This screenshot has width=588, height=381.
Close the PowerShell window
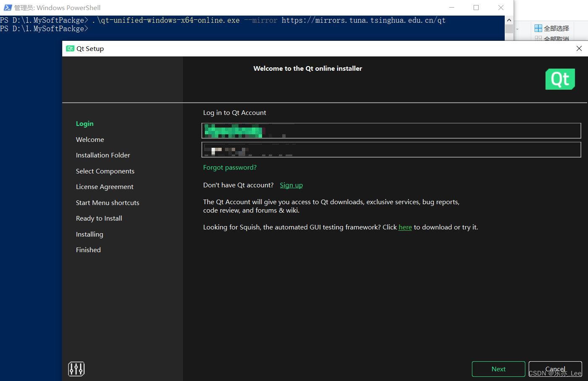(x=501, y=8)
